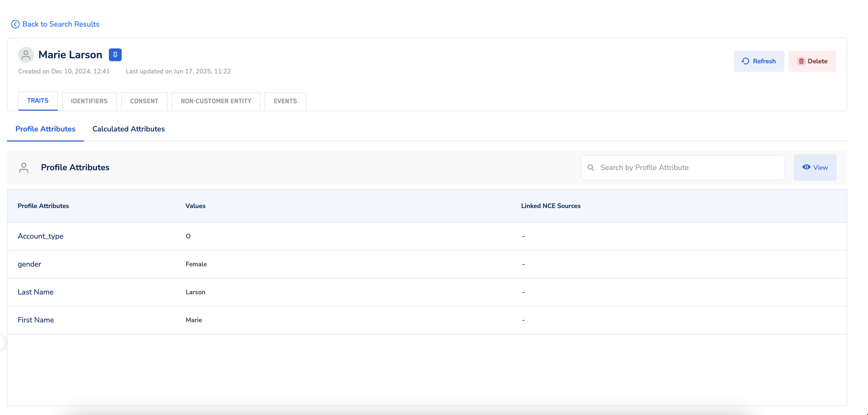868x415 pixels.
Task: Click the refresh arrow icon
Action: tap(745, 61)
